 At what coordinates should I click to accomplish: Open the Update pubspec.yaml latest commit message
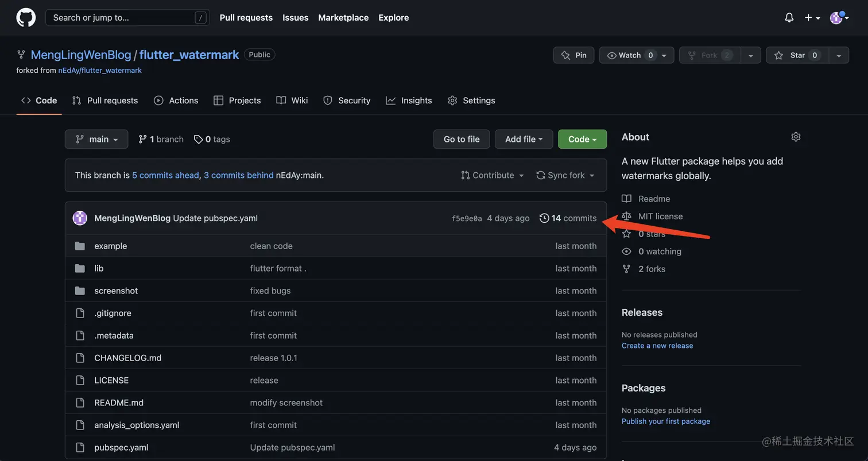215,218
